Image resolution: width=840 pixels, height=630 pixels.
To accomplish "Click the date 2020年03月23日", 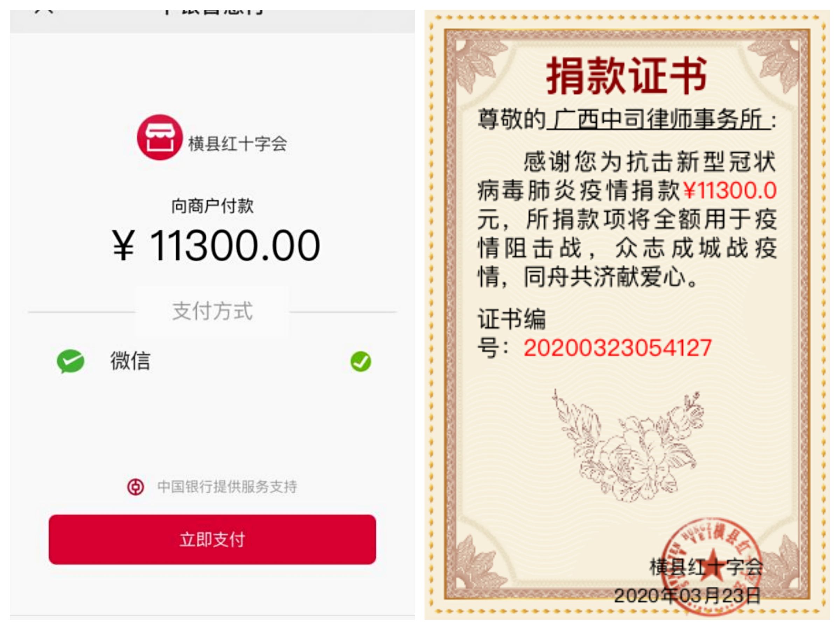I will point(687,596).
